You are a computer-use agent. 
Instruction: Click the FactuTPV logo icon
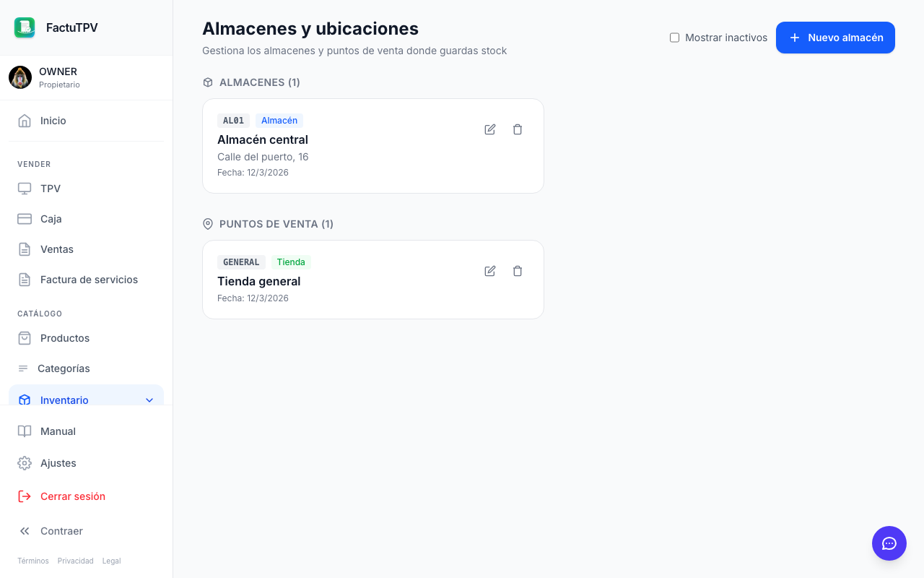pos(25,27)
